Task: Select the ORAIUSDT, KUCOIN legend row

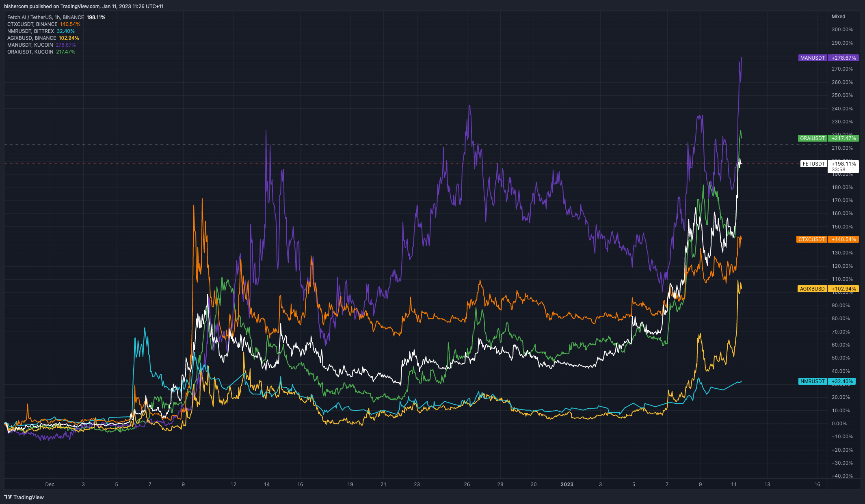Action: (x=41, y=52)
